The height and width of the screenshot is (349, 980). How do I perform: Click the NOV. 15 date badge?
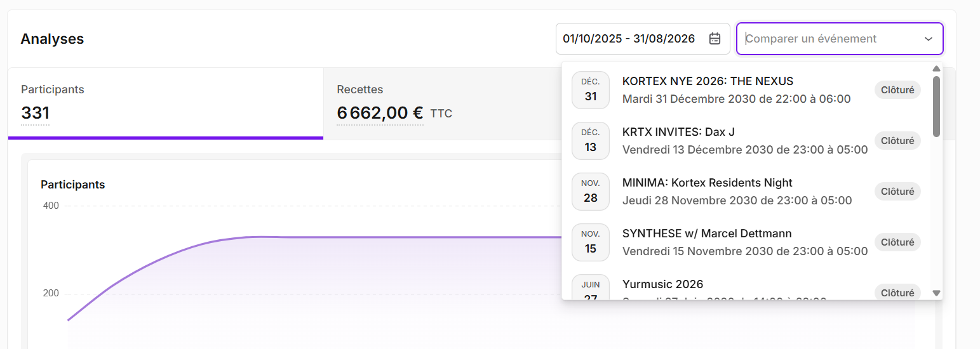pos(591,242)
